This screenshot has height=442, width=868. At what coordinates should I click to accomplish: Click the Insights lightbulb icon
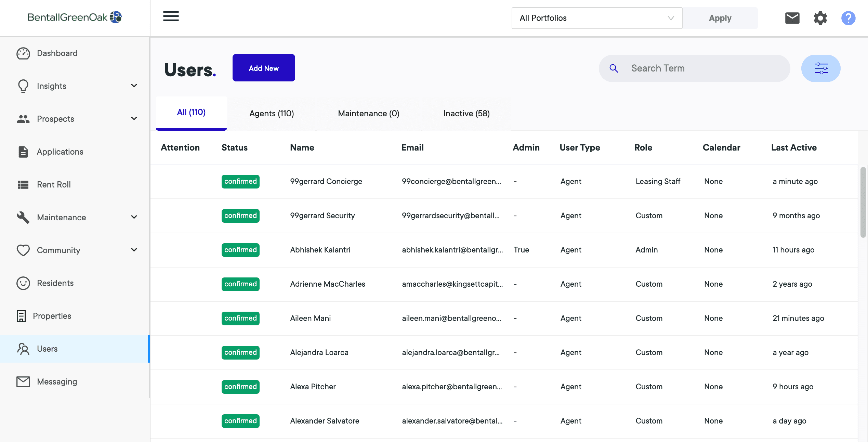pos(23,86)
